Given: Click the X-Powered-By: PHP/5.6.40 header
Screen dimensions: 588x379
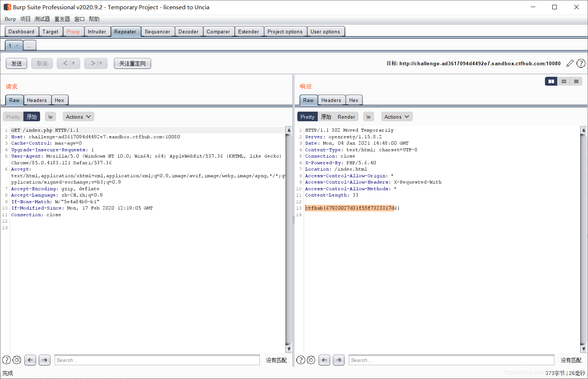Looking at the screenshot, I should pyautogui.click(x=340, y=163).
